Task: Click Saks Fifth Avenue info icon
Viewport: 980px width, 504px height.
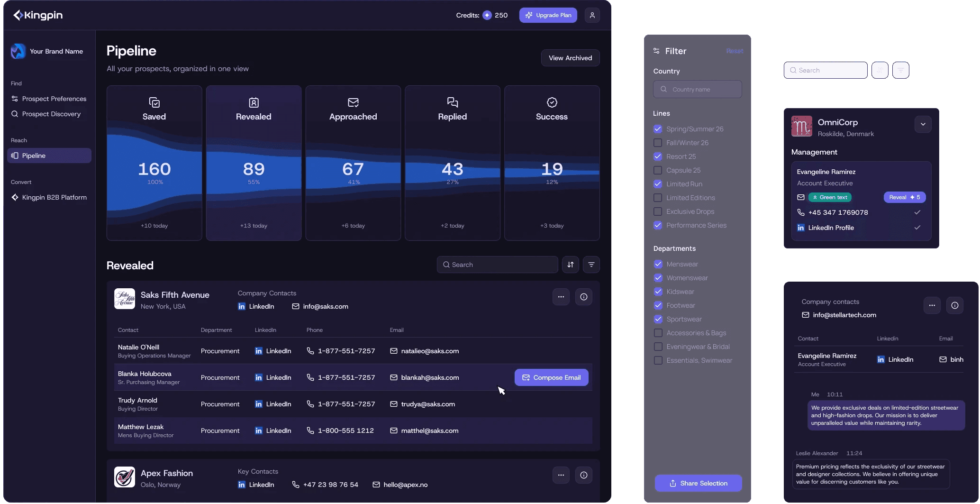Action: 584,297
